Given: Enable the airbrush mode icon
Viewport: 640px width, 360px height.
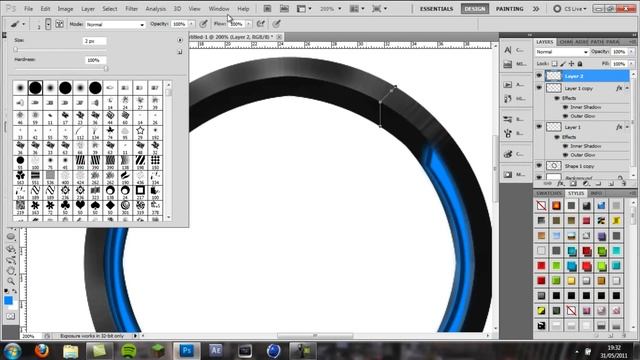Looking at the screenshot, I should (260, 24).
